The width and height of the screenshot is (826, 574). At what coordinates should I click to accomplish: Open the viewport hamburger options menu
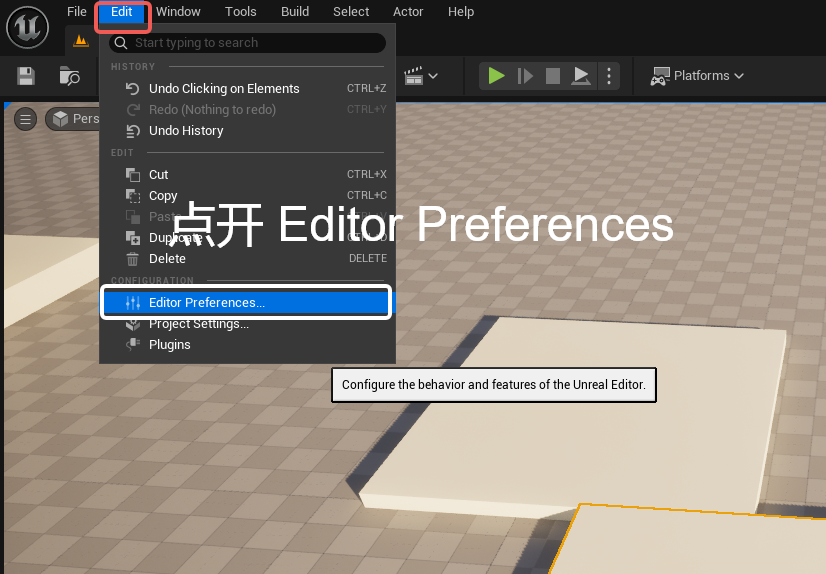point(25,119)
